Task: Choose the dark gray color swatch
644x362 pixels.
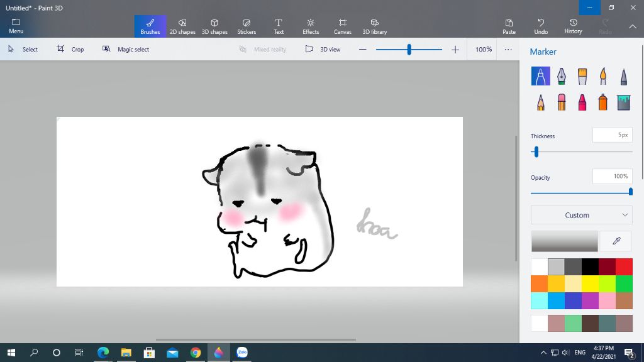Action: coord(574,266)
